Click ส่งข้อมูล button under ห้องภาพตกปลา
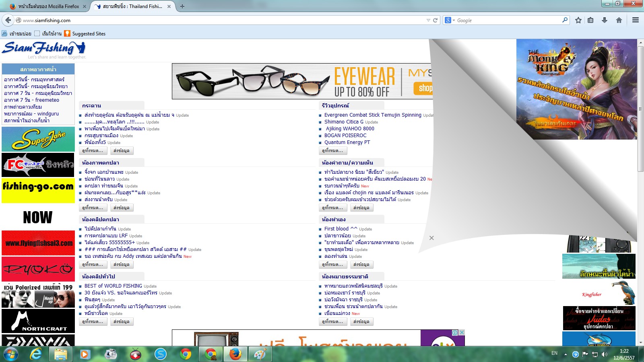 [122, 208]
